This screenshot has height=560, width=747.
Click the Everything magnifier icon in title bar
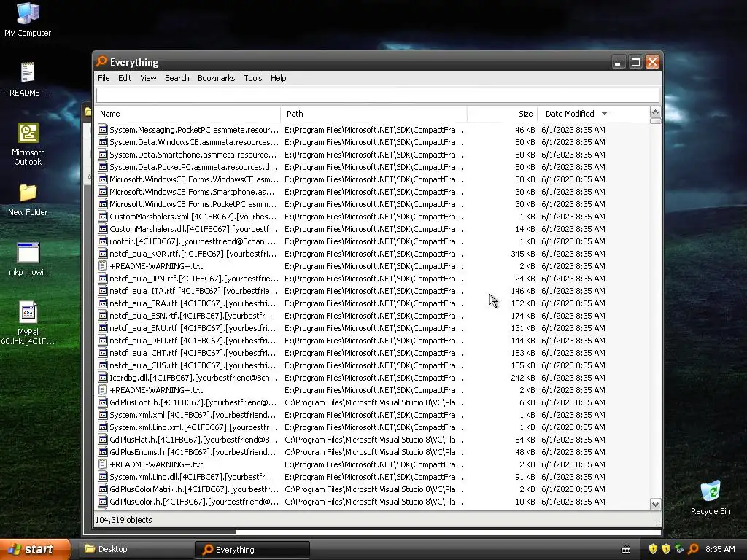coord(101,61)
